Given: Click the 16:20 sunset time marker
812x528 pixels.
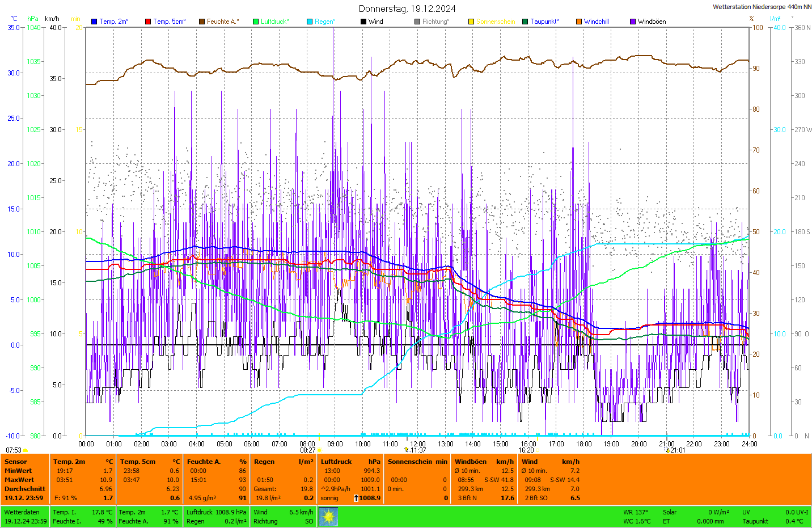Looking at the screenshot, I should click(526, 450).
